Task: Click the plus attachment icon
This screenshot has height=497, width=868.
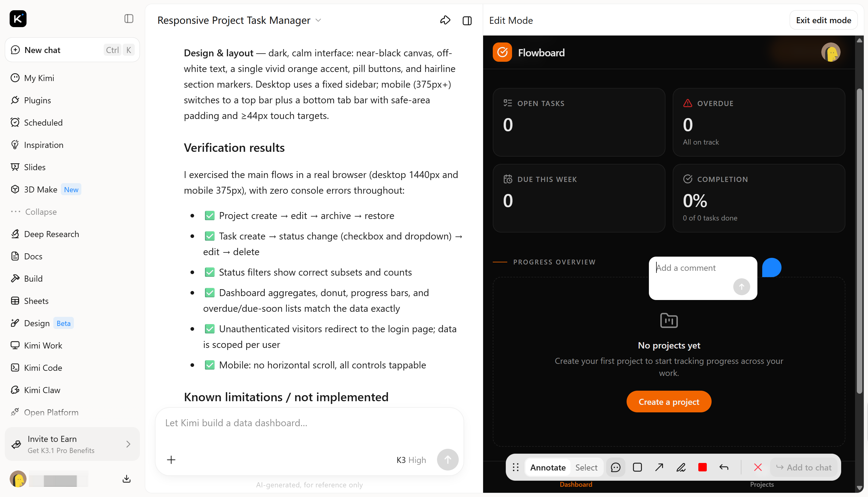Action: point(171,460)
